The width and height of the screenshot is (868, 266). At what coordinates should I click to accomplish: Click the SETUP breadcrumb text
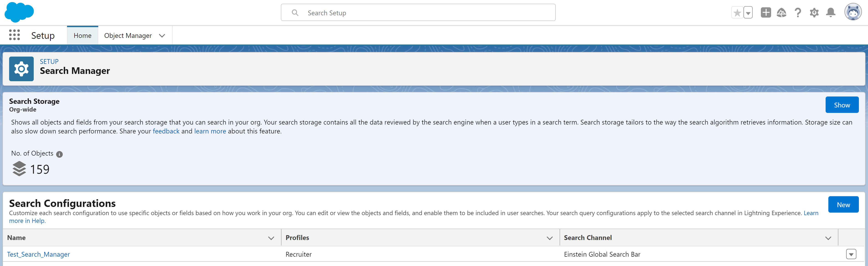click(x=49, y=61)
